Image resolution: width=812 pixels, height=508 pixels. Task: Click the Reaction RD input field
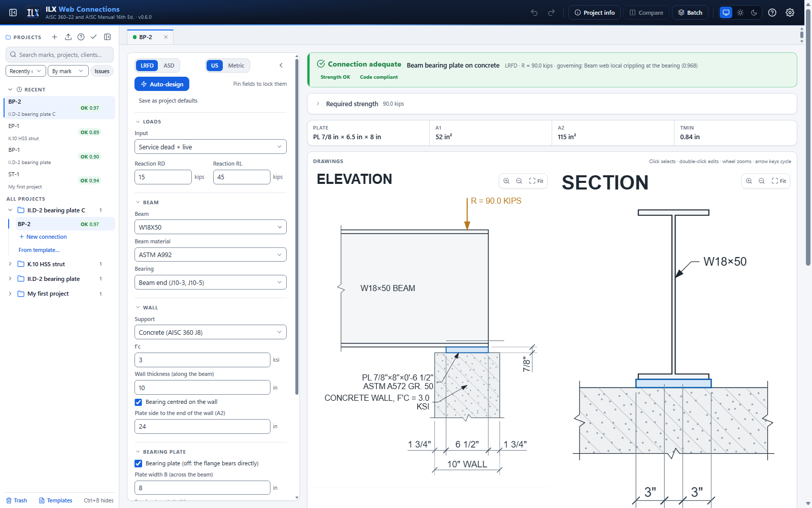pos(163,177)
